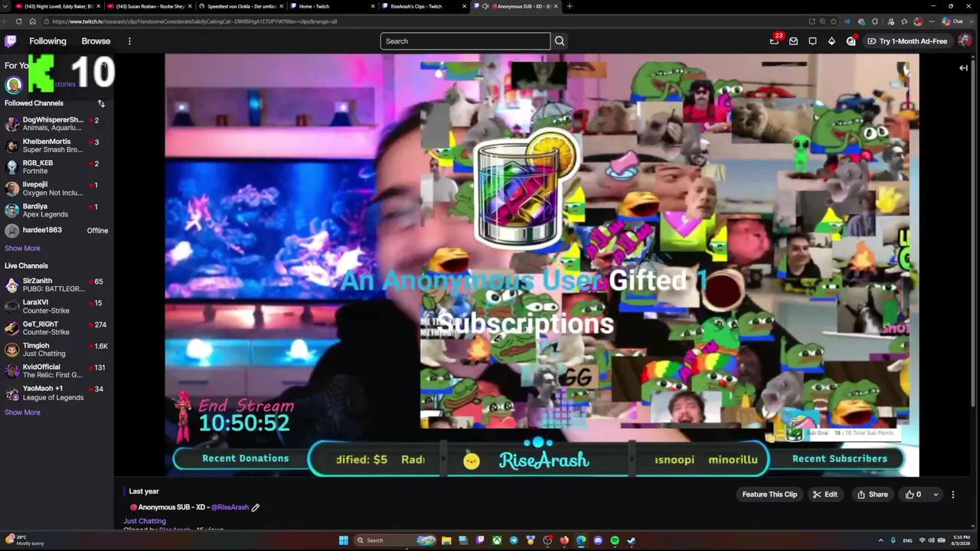The image size is (980, 551).
Task: Switch to Night Lovell YouTube browser tab
Action: [x=57, y=6]
